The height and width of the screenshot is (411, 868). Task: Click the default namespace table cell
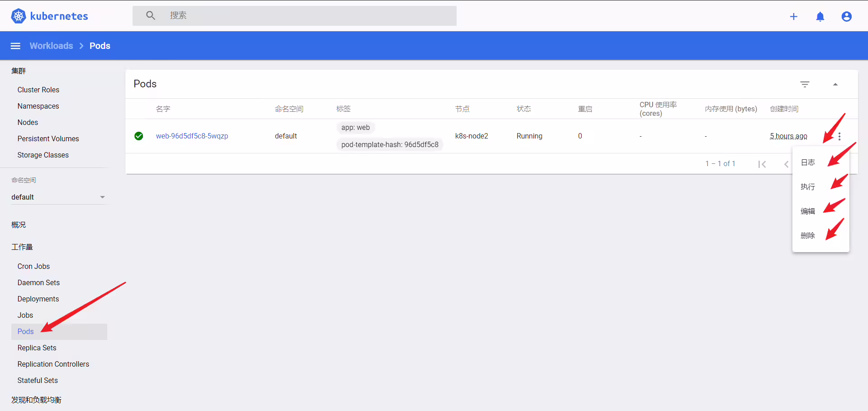tap(286, 136)
